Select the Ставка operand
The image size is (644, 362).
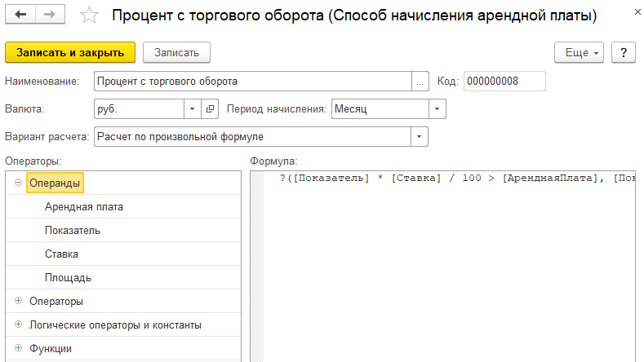(x=61, y=254)
